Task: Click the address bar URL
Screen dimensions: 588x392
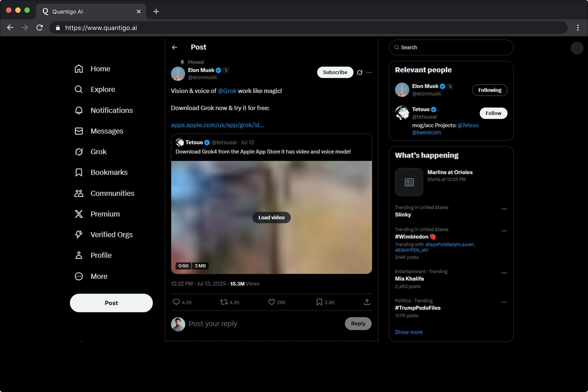Action: [101, 28]
